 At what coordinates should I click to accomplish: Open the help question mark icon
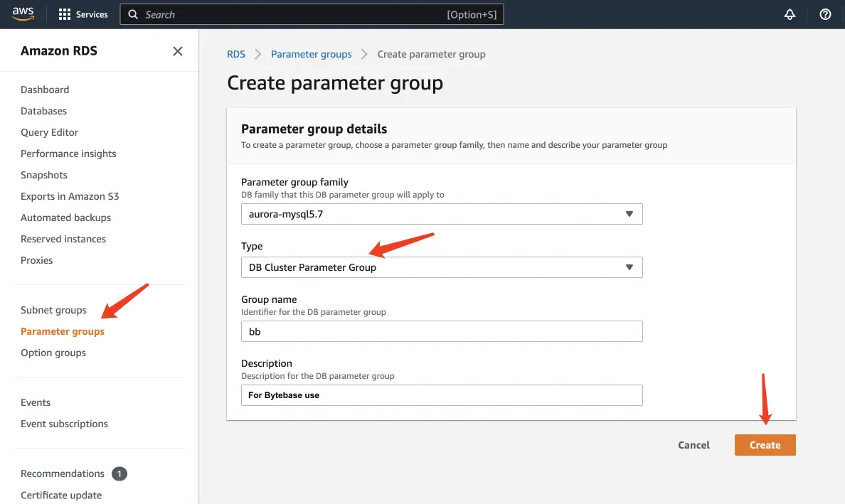[825, 14]
